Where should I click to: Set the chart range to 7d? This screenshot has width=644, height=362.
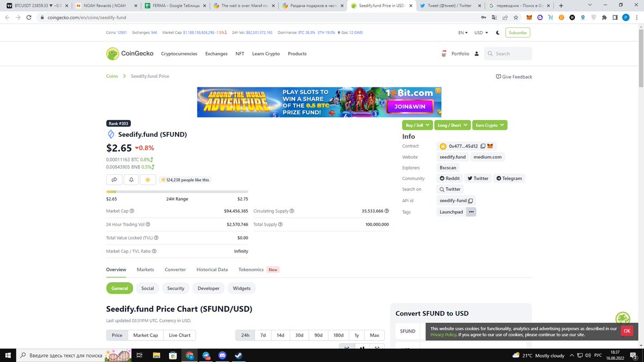pos(263,335)
